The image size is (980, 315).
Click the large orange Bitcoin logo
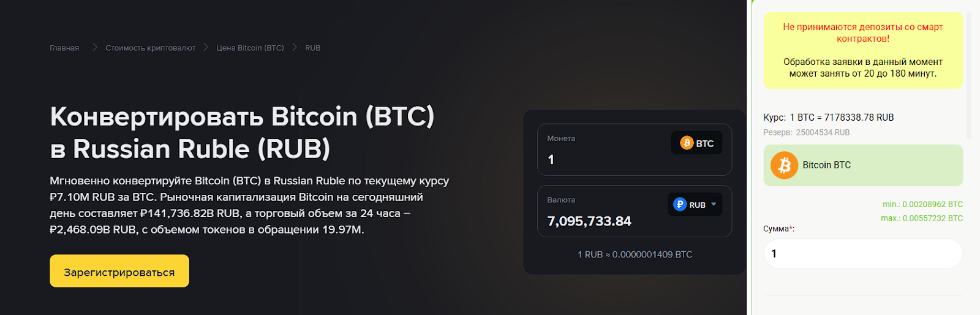(784, 165)
